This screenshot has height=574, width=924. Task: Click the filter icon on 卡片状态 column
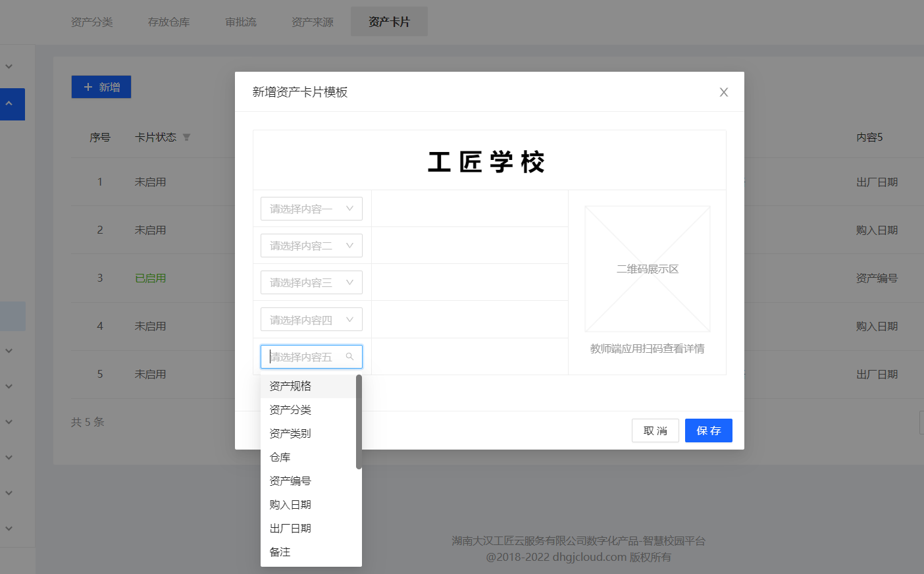click(x=187, y=137)
